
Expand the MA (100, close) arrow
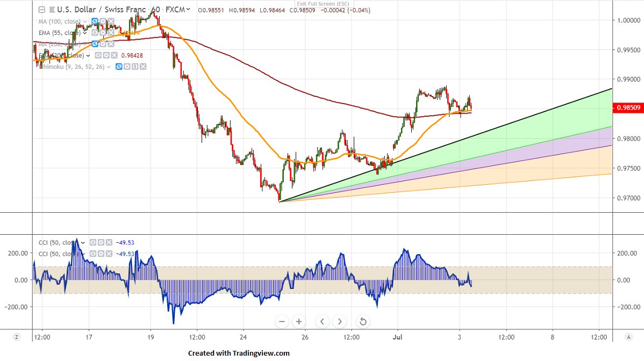(85, 21)
